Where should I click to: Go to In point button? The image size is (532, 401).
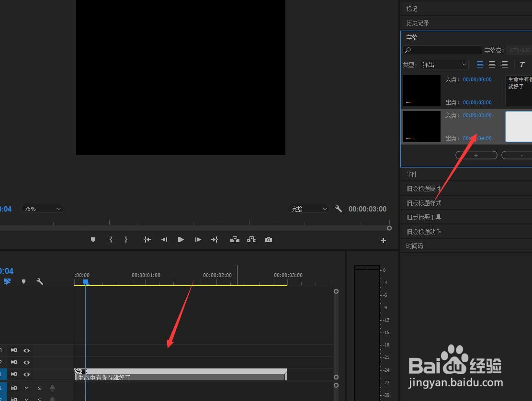147,240
